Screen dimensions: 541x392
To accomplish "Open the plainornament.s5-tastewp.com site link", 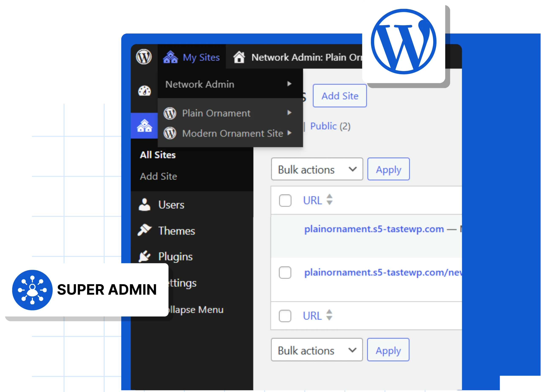I will point(374,229).
